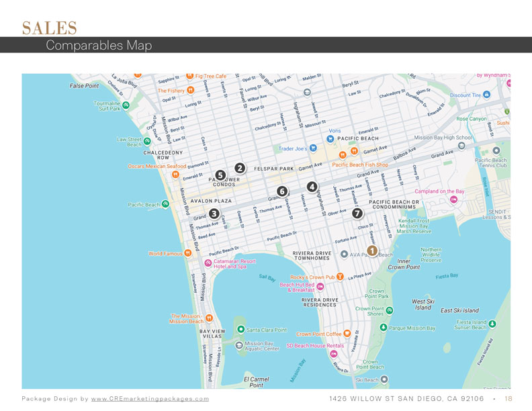
Task: Click the SD Beach House Rentals icon
Action: [x=334, y=354]
